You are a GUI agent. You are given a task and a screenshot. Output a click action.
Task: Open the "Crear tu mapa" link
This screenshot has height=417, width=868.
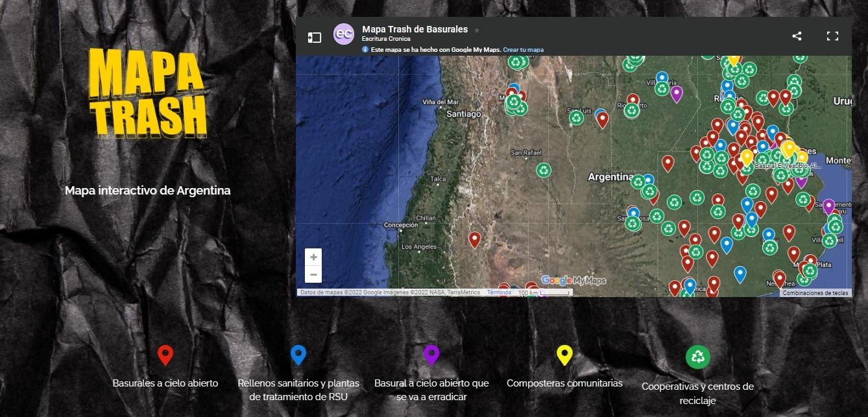pyautogui.click(x=523, y=49)
